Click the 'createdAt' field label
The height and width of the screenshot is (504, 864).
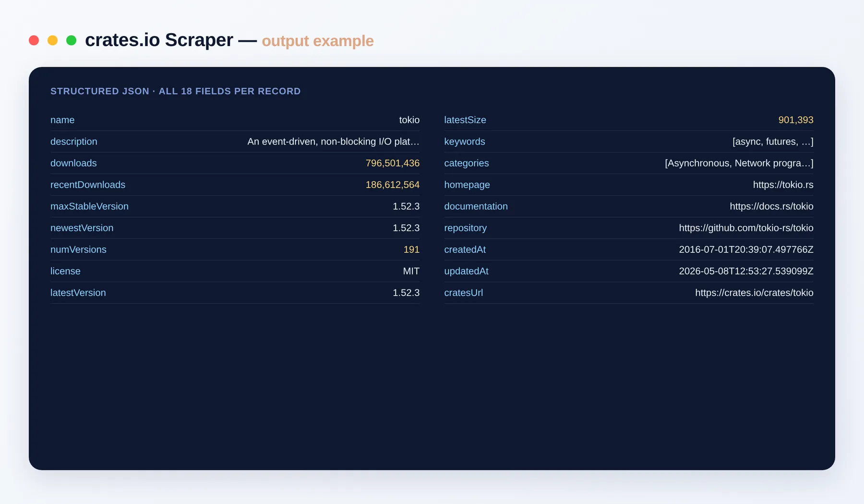point(465,250)
